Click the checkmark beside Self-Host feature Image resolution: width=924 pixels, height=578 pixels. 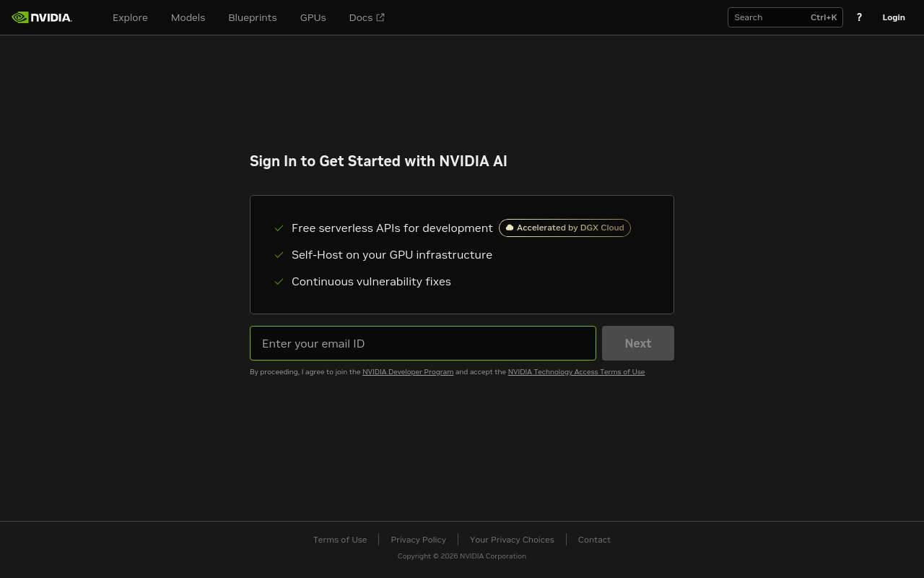[279, 255]
